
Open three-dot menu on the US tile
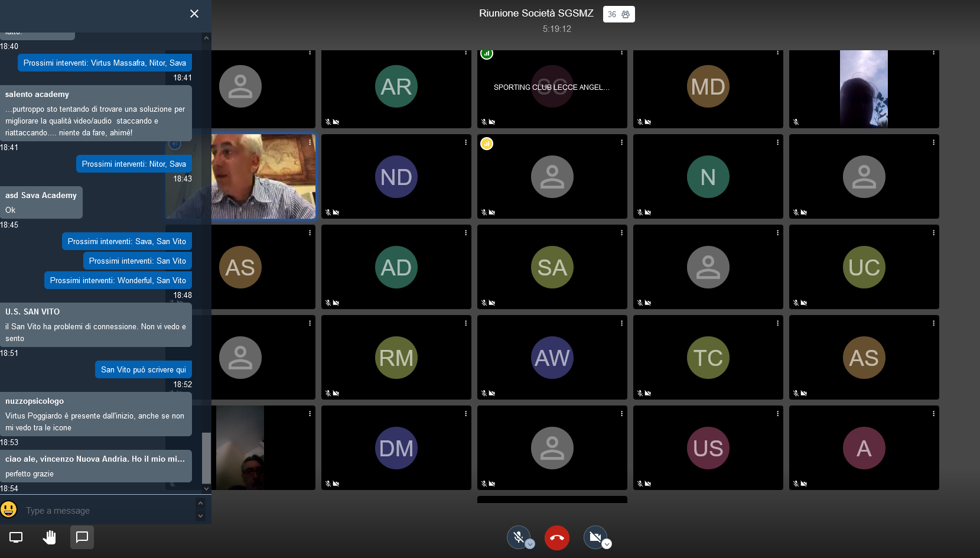tap(777, 414)
